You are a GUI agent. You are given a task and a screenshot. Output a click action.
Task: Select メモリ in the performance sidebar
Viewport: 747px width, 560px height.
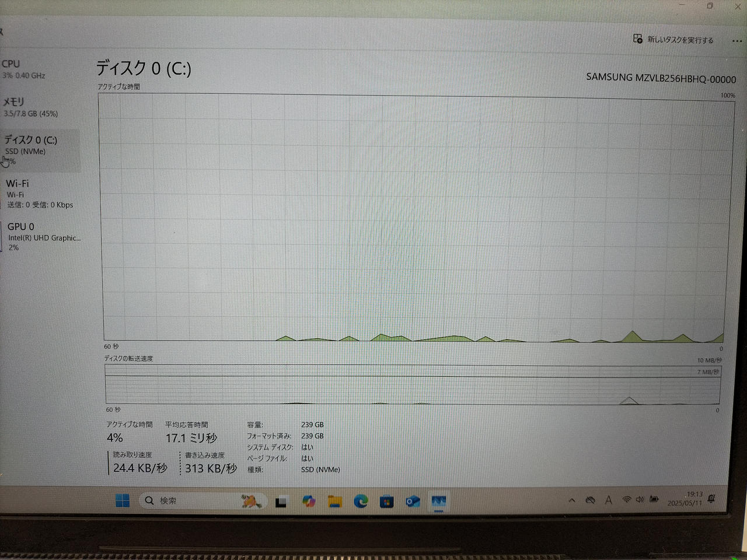[30, 107]
